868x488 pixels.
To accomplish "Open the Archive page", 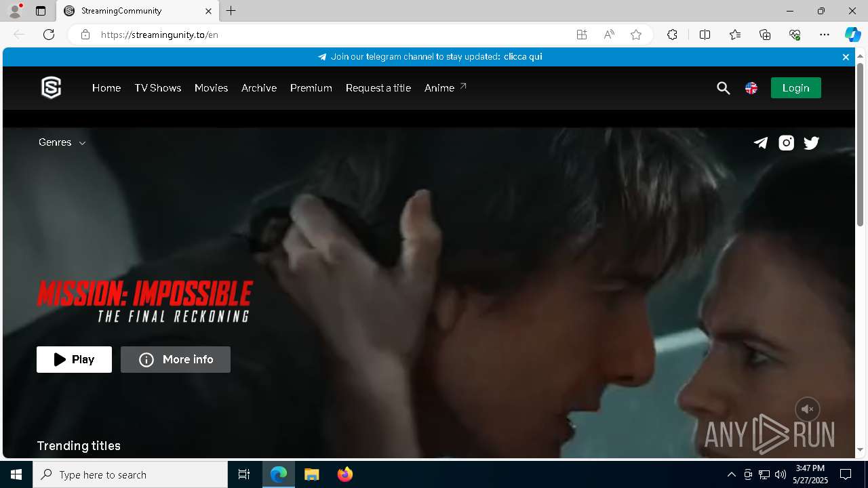I will pyautogui.click(x=259, y=88).
